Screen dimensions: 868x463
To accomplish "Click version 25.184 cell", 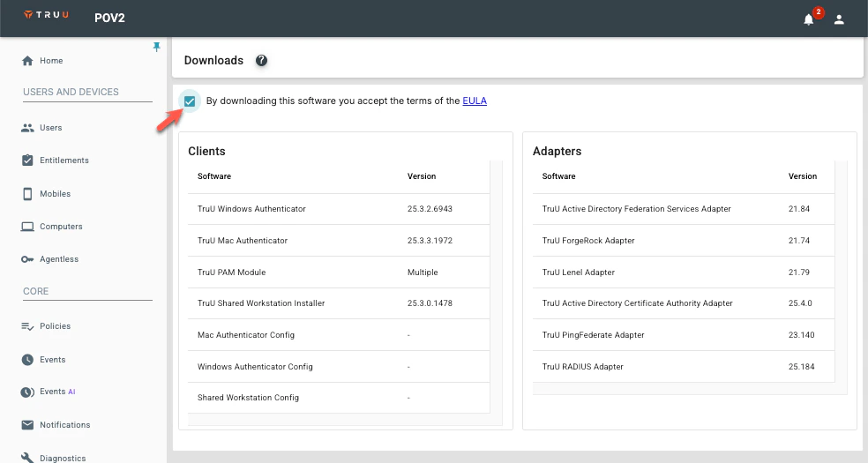I will (802, 366).
